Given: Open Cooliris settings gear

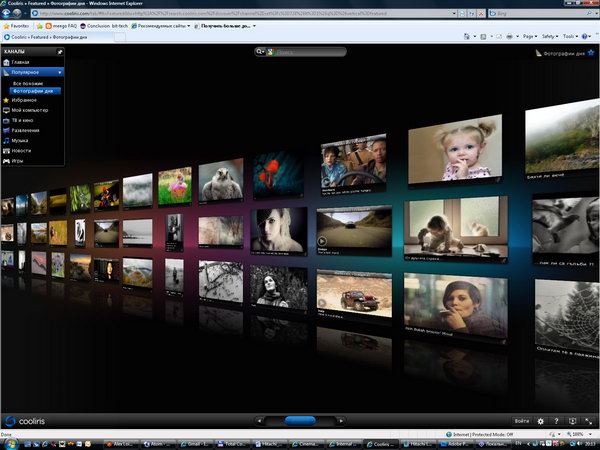Looking at the screenshot, I should pos(541,421).
